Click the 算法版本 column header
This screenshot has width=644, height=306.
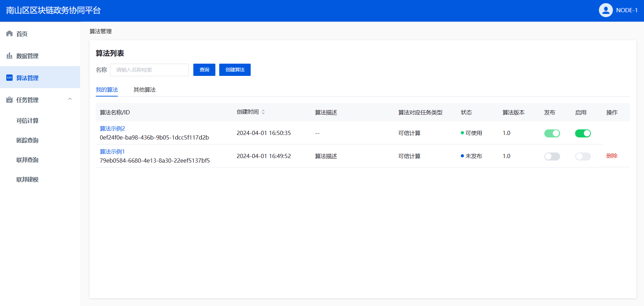tap(514, 112)
